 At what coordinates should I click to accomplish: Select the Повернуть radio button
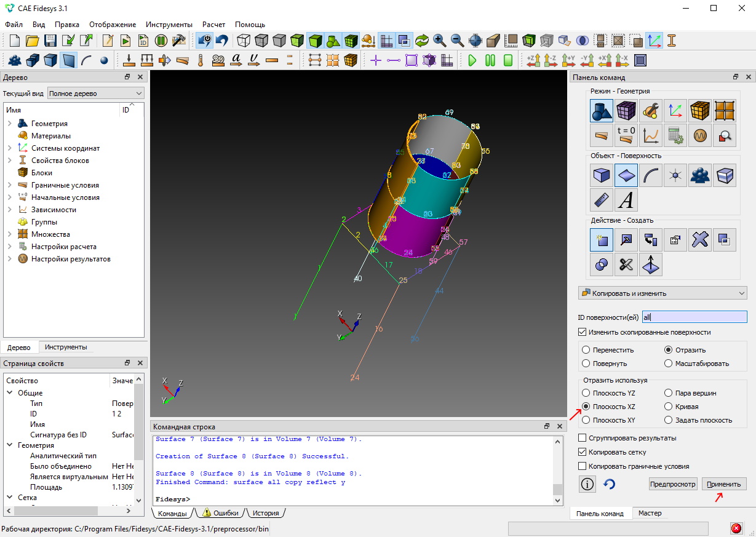586,364
